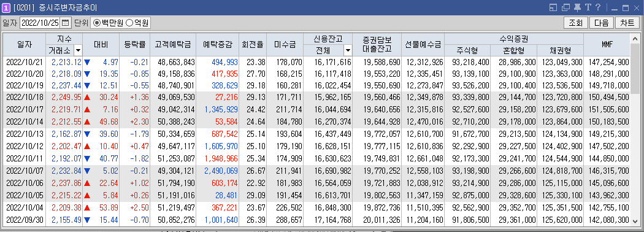Open font settings via the T icon
This screenshot has width=644, height=232.
(x=588, y=7)
